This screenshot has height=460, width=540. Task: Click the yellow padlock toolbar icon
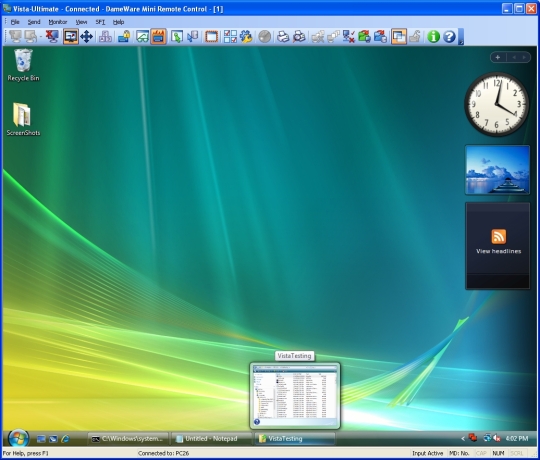tap(124, 36)
